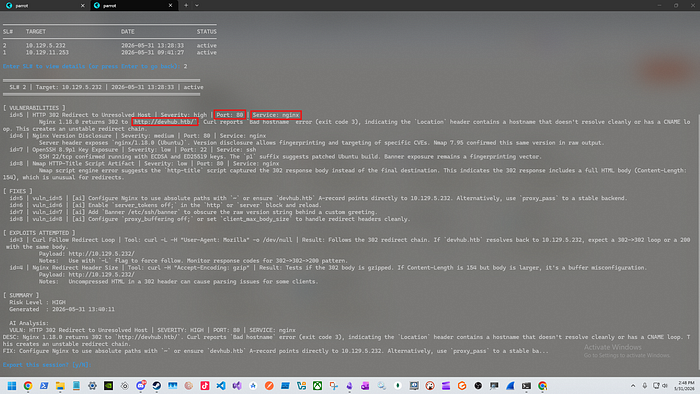Launch purple Visual Studio from the taskbar
Viewport: 700px width, 394px height.
pyautogui.click(x=237, y=386)
